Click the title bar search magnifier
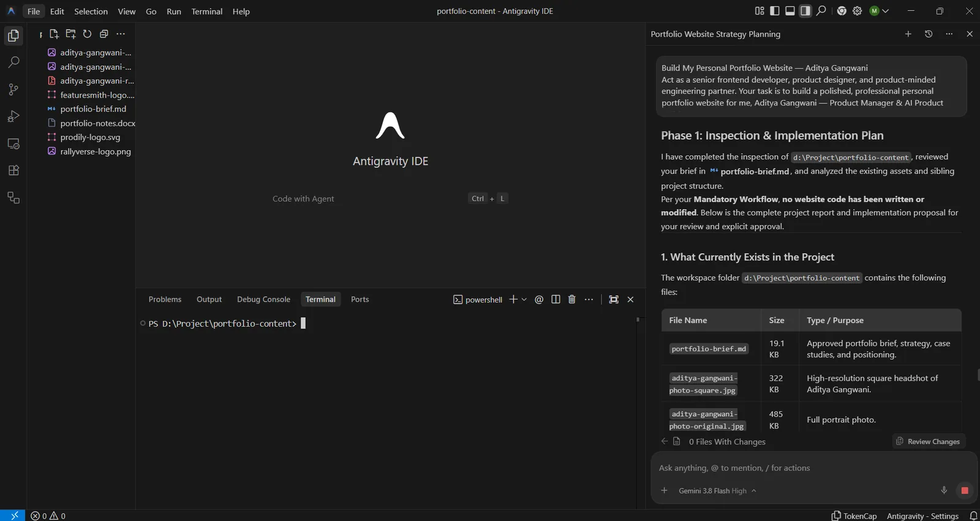This screenshot has height=521, width=980. (x=821, y=11)
